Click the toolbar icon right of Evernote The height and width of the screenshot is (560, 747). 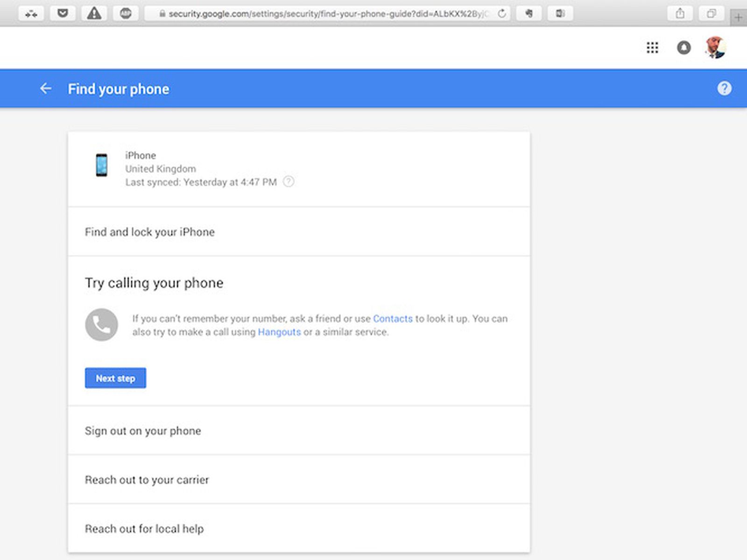click(x=560, y=14)
